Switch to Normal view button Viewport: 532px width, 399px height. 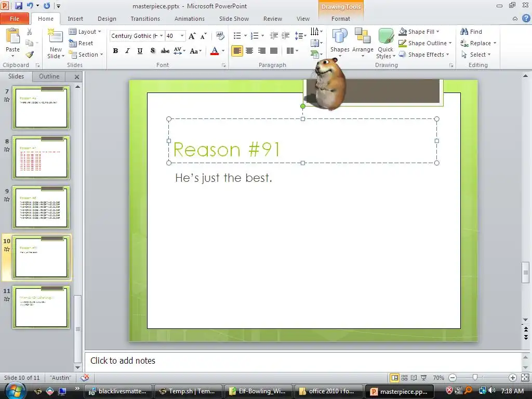pyautogui.click(x=394, y=378)
